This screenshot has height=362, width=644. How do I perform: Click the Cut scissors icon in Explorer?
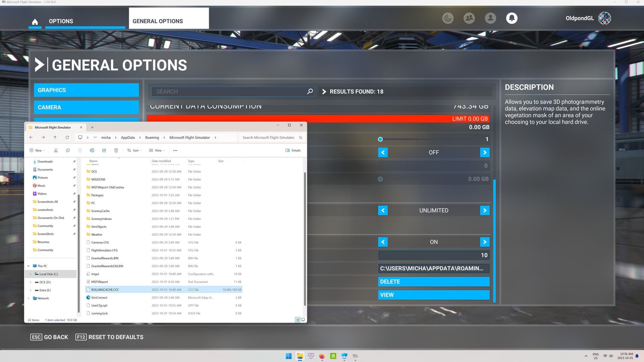(56, 150)
